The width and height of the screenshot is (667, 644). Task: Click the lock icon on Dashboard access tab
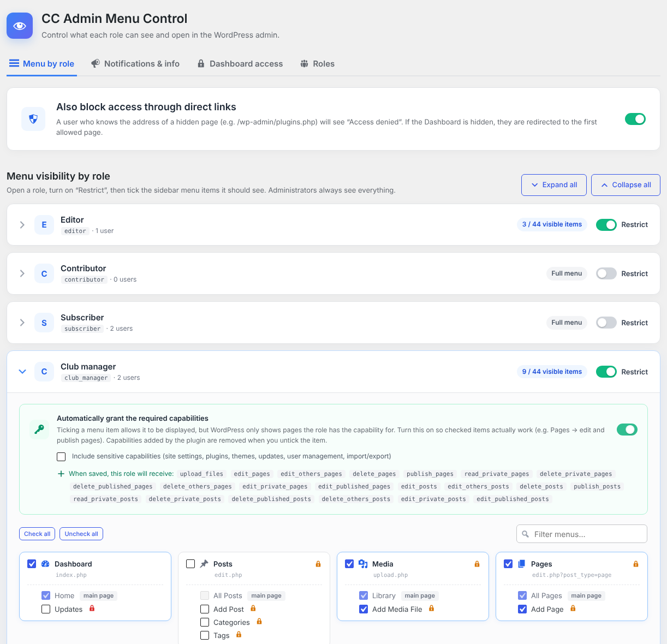coord(201,64)
